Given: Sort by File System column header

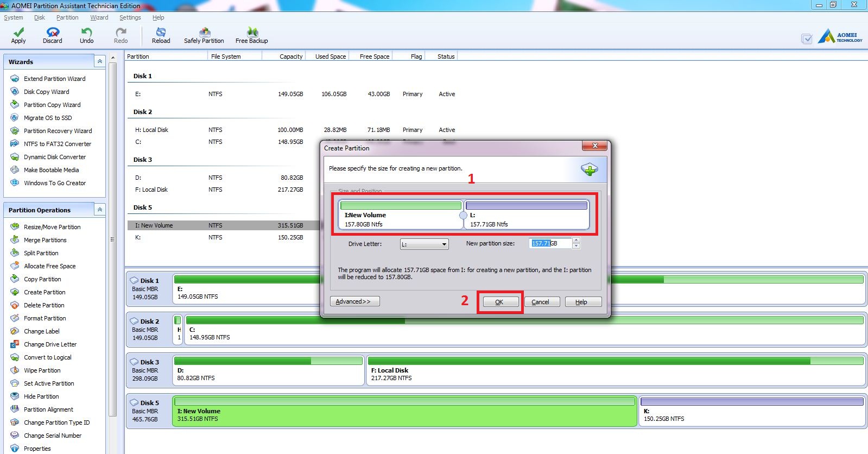Looking at the screenshot, I should (x=235, y=56).
